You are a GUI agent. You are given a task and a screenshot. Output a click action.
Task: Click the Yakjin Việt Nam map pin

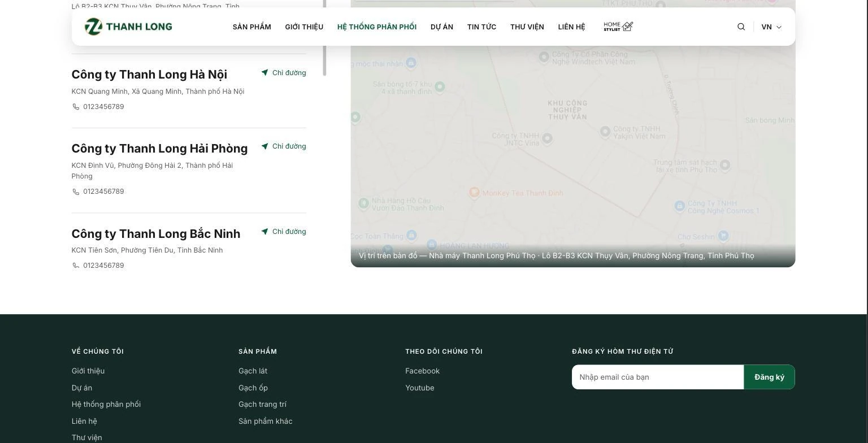coord(605,131)
